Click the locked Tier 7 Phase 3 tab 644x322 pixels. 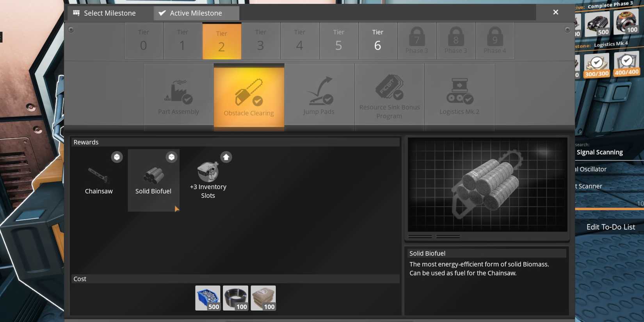tap(416, 41)
